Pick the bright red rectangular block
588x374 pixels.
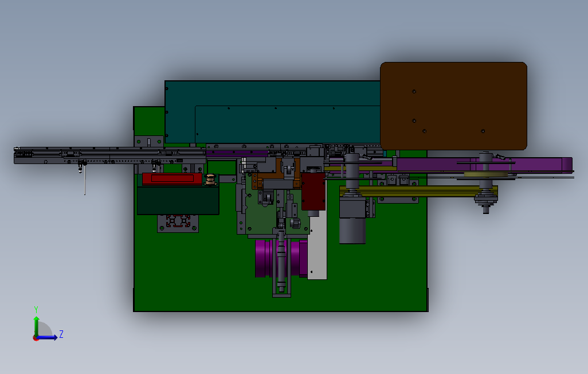tap(172, 179)
